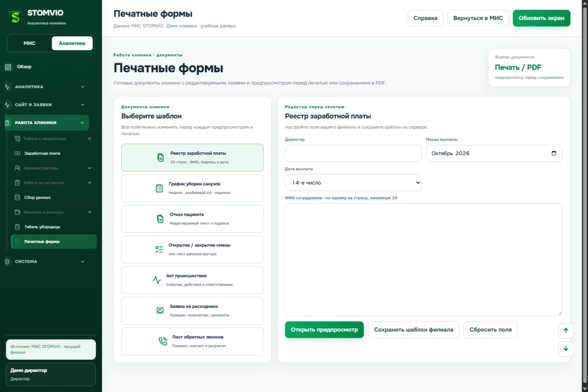The image size is (588, 392).
Task: Expand the Работа ассистентов submenu chevron
Action: point(90,183)
